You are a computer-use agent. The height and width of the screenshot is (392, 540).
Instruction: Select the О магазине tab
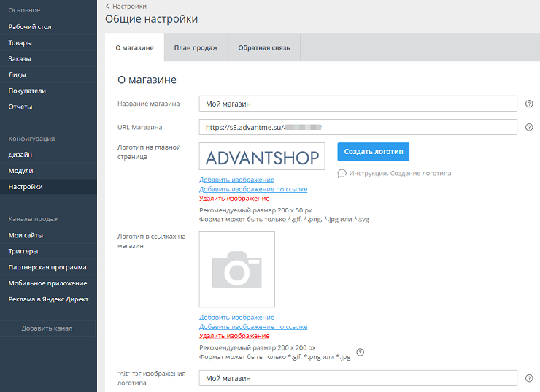click(x=134, y=48)
